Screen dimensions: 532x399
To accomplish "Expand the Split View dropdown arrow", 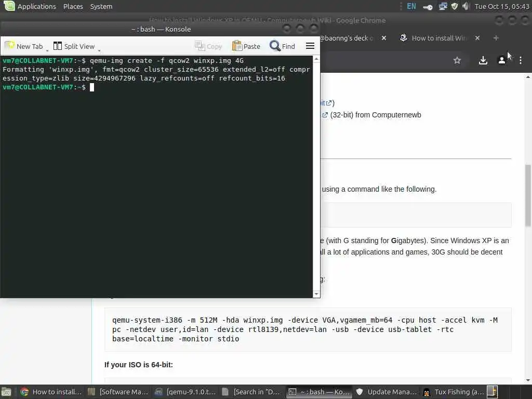I will [99, 50].
